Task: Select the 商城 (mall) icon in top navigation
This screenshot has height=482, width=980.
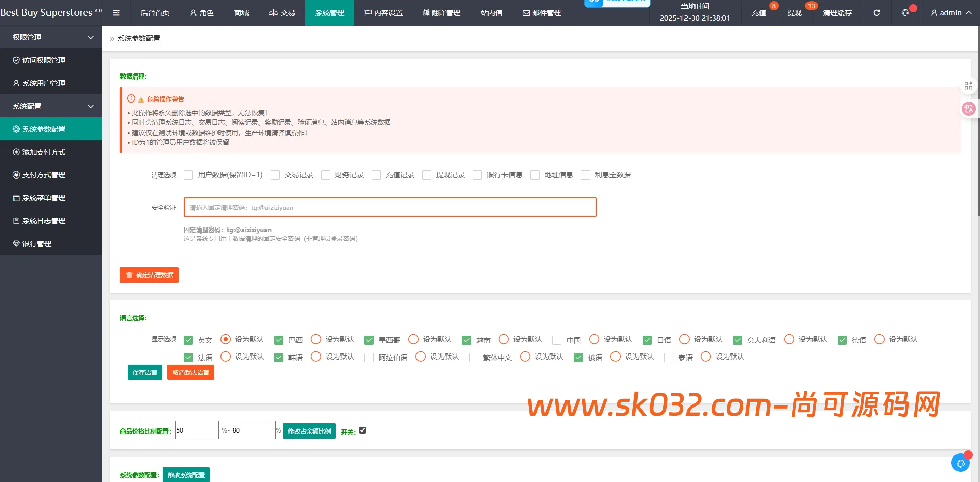Action: pos(241,13)
